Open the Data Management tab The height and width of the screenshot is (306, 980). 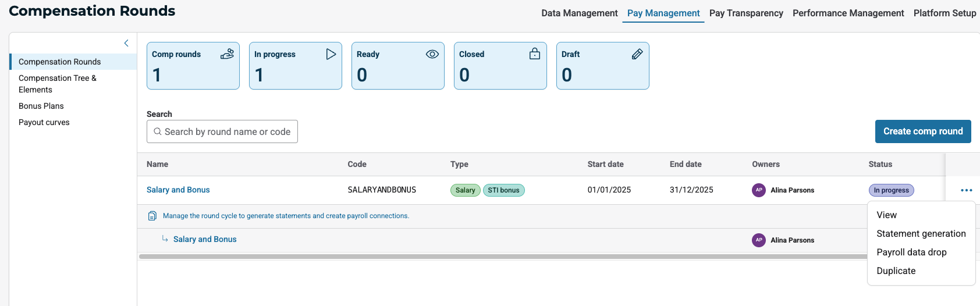coord(579,13)
